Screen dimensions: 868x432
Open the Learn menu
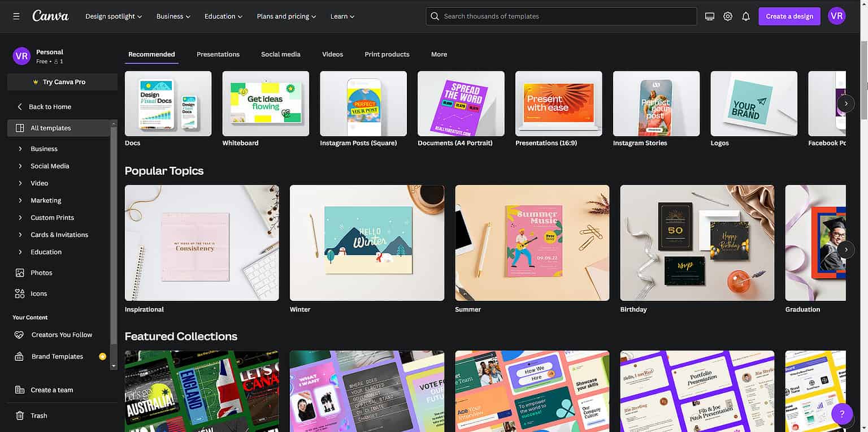click(x=342, y=16)
